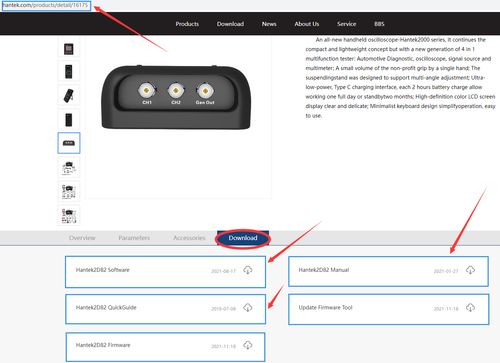This screenshot has width=500, height=363.
Task: Click download icon for Hantek2D82 Manual
Action: point(470,270)
